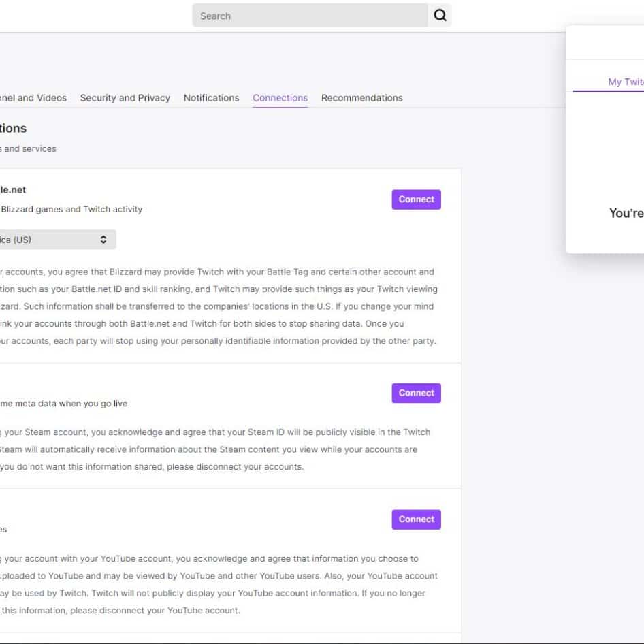Viewport: 644px width, 644px height.
Task: Click the Battle.net heading text
Action: click(x=13, y=190)
